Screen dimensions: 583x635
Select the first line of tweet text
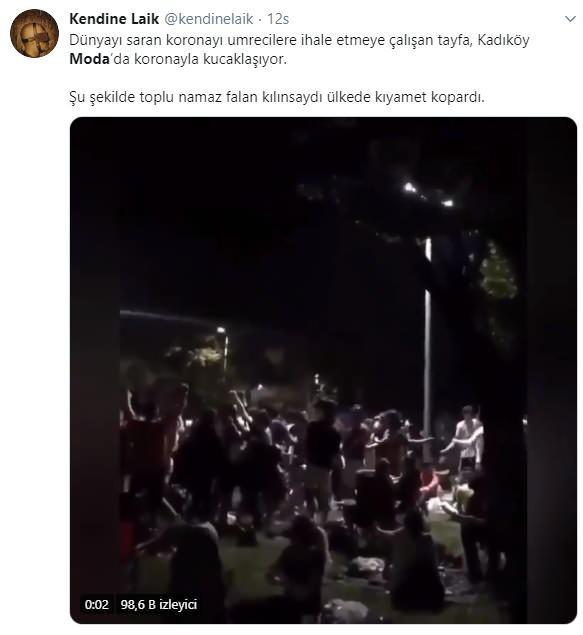(x=299, y=40)
